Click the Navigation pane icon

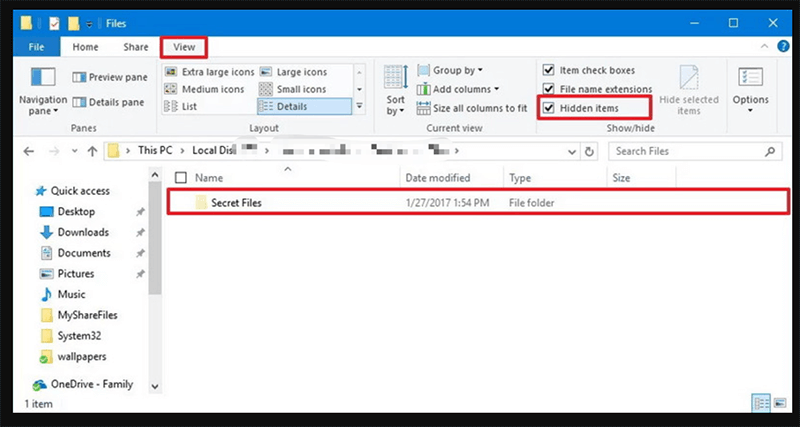tap(43, 80)
